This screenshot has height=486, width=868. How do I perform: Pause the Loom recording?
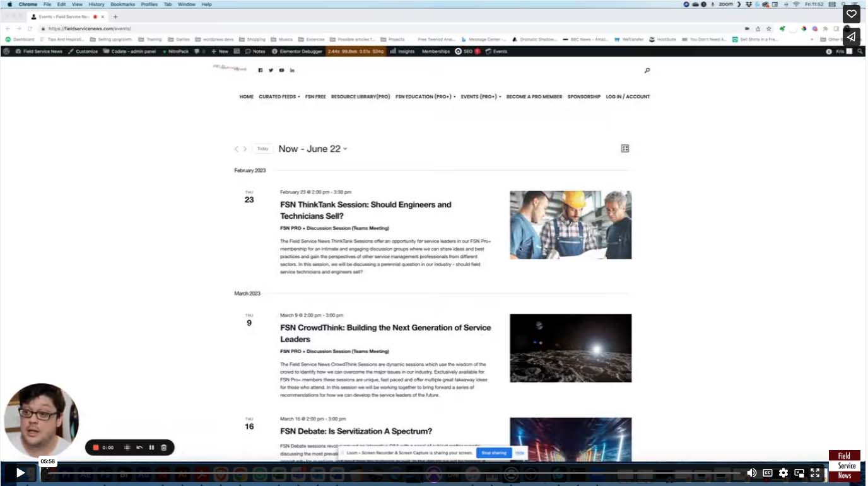tap(151, 448)
